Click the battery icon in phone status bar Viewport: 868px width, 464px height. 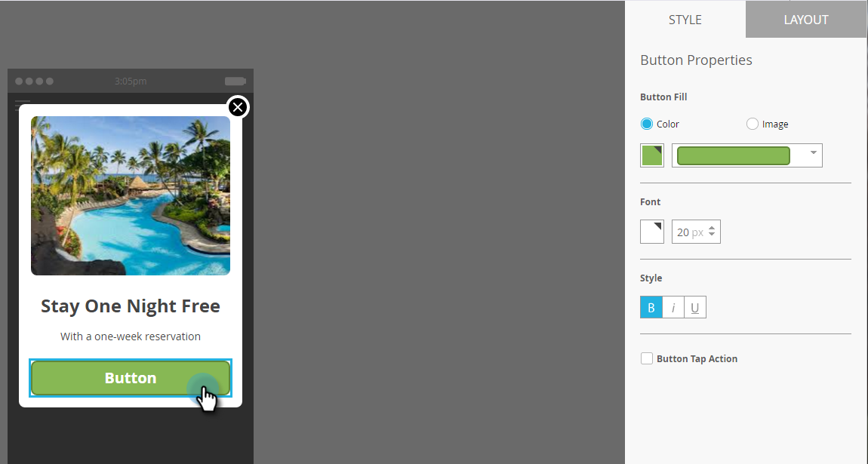235,81
